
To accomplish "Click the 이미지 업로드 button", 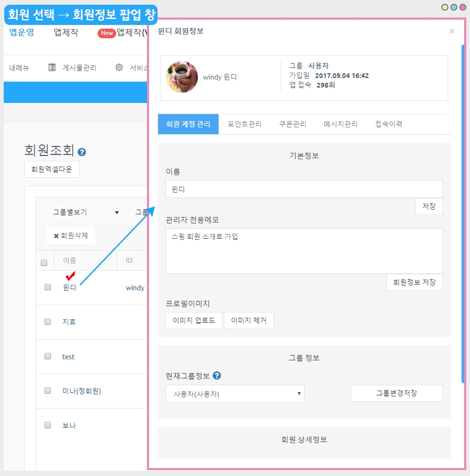I will tap(194, 321).
